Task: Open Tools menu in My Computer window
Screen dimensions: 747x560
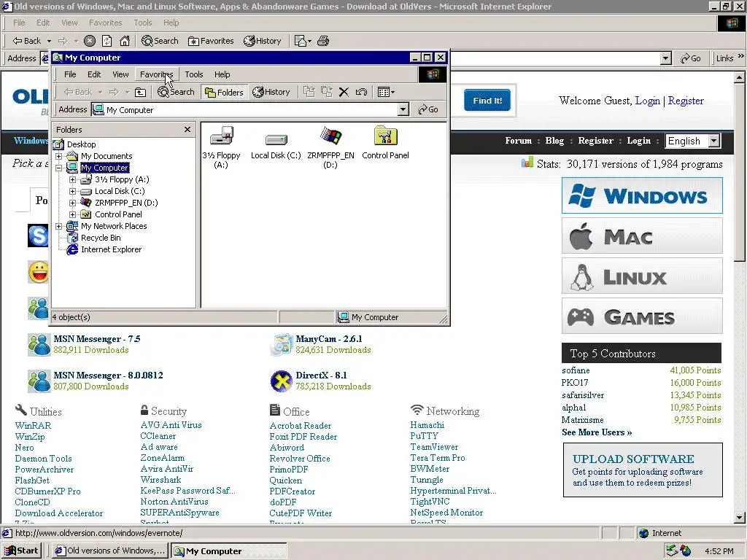Action: 194,74
